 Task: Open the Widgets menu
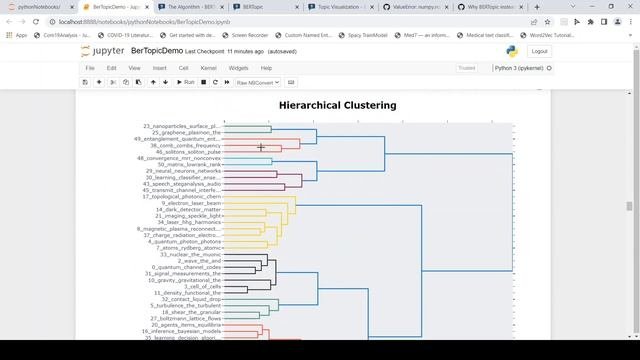[x=238, y=68]
